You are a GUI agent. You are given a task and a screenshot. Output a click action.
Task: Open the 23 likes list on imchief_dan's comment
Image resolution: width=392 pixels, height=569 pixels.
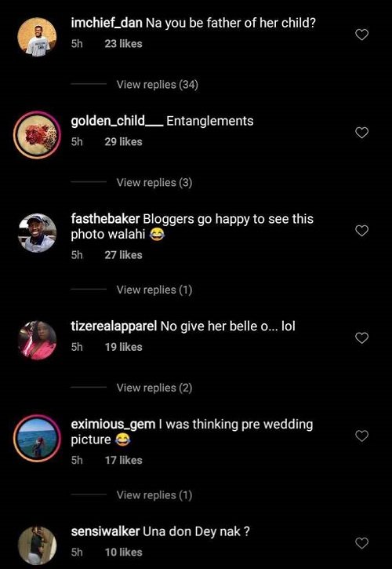tap(123, 44)
